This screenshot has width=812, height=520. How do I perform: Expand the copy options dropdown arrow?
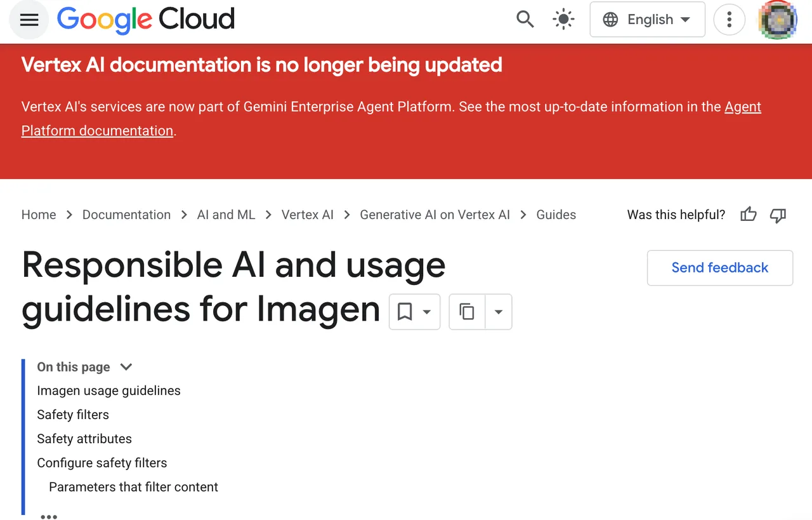[499, 312]
